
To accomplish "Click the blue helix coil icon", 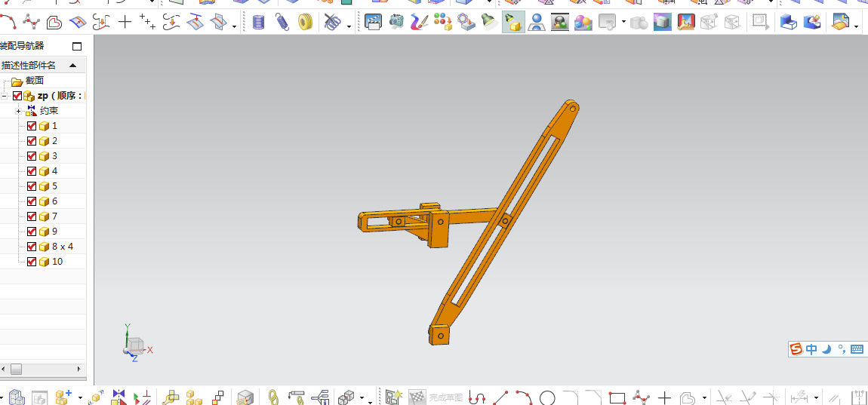I will click(259, 22).
